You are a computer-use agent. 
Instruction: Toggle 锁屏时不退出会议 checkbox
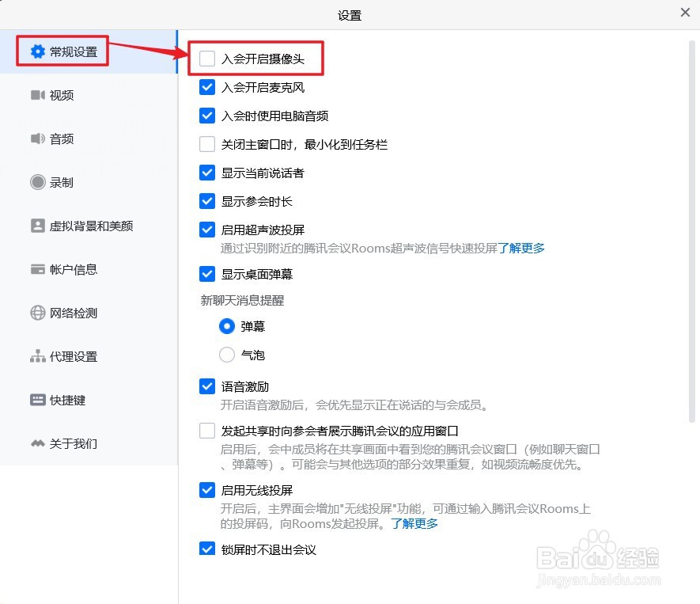coord(207,549)
